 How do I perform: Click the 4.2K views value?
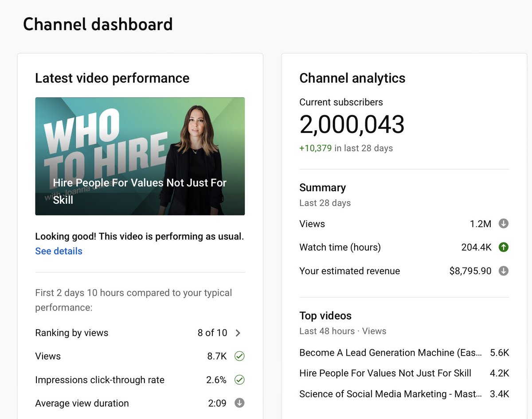coord(500,373)
